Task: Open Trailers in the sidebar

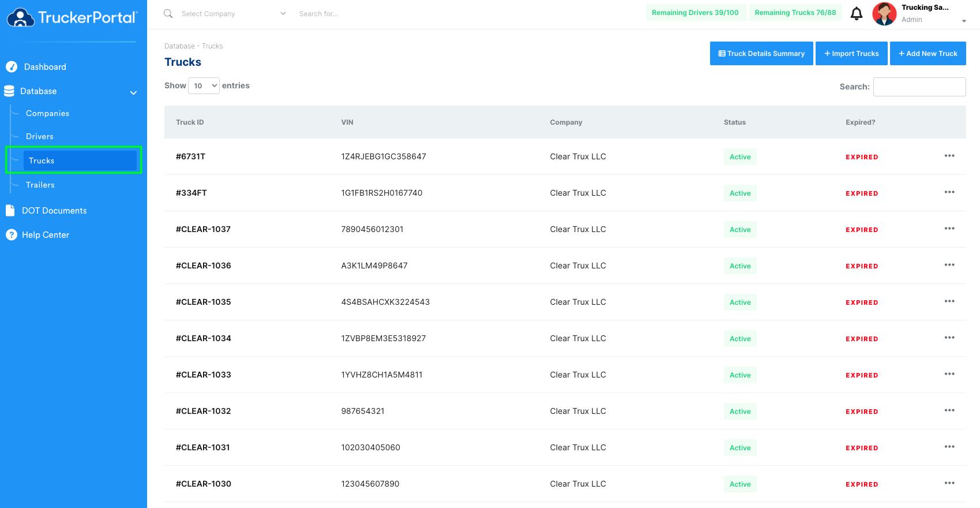Action: click(40, 185)
